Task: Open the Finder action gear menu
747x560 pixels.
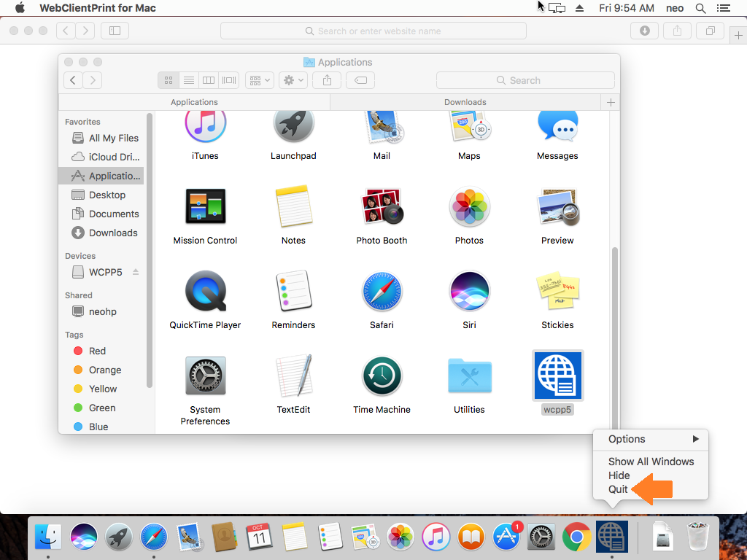Action: 293,80
